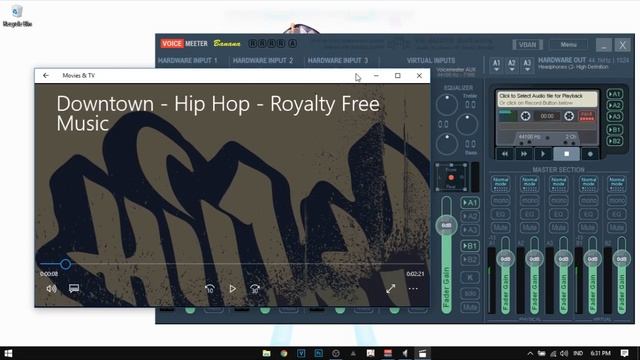The height and width of the screenshot is (360, 640).
Task: Play the Downtown Hip Hop video
Action: (x=232, y=289)
